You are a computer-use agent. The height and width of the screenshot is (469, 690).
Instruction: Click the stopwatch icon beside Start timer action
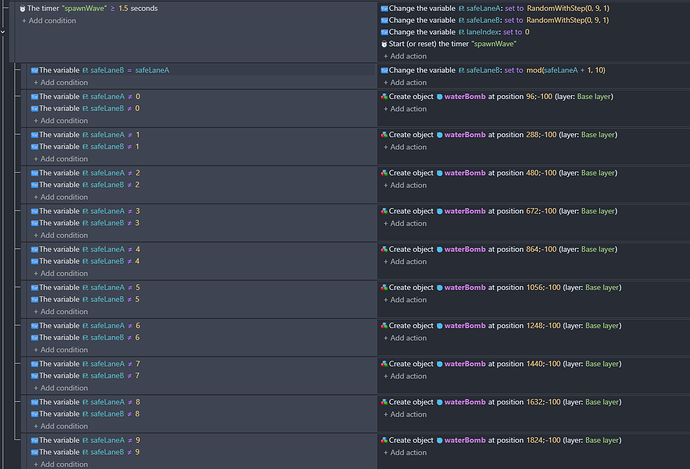click(x=384, y=44)
